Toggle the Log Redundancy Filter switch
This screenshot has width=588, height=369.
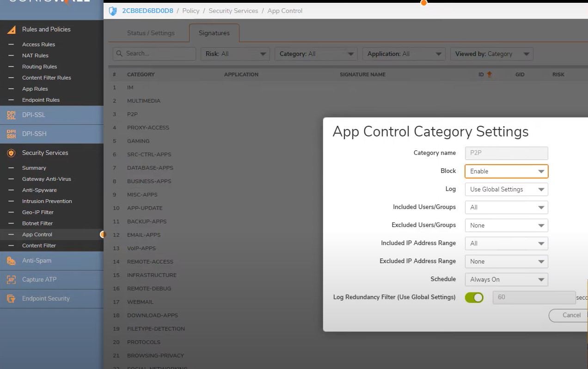(474, 297)
